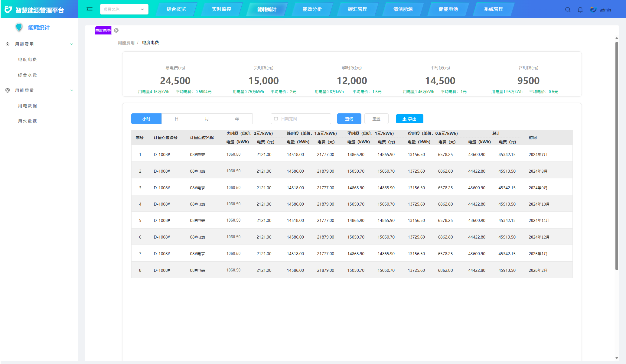Viewport: 626px width, 364px height.
Task: Click the admin username label
Action: (605, 10)
